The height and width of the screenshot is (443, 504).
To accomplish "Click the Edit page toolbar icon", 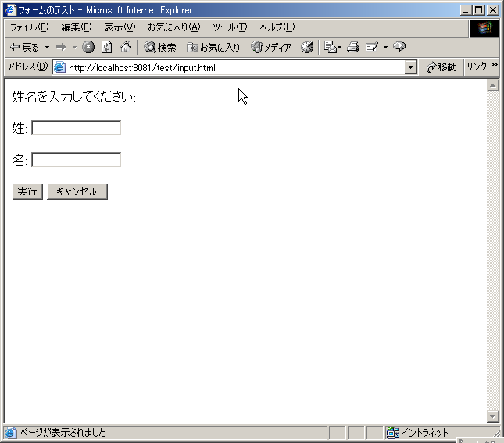I will click(x=372, y=48).
